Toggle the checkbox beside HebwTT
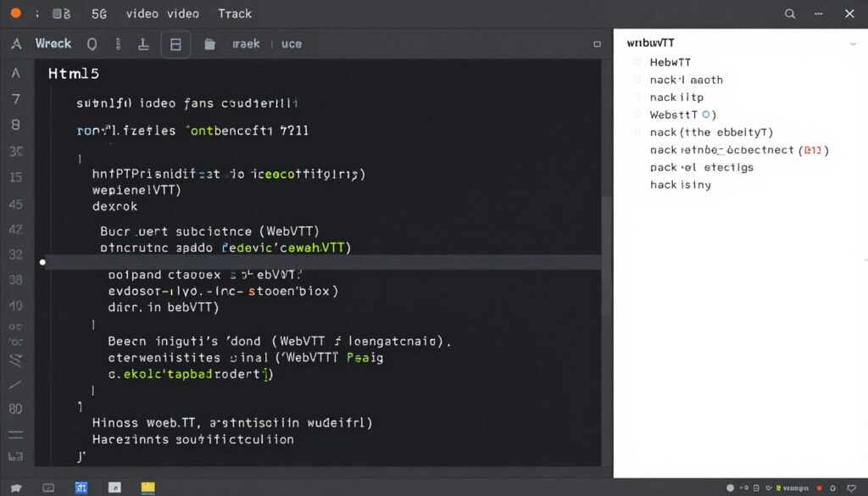868x496 pixels. (x=637, y=62)
